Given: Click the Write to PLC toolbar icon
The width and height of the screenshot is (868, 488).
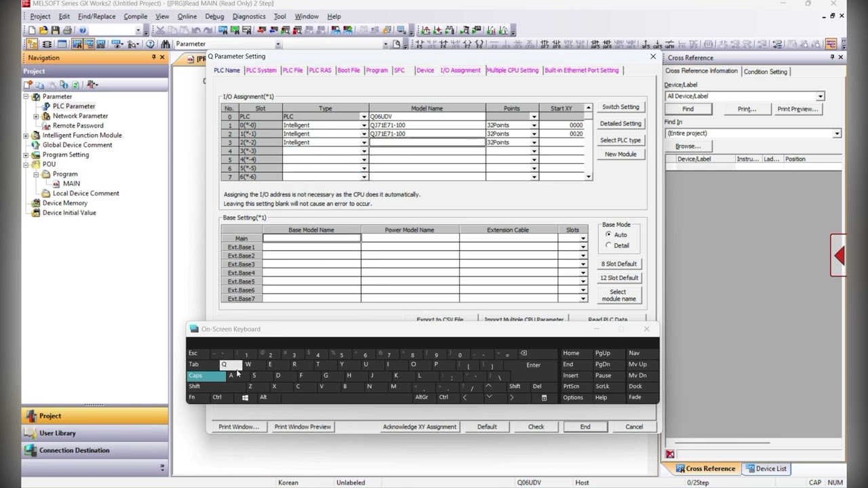Looking at the screenshot, I should pos(260,30).
